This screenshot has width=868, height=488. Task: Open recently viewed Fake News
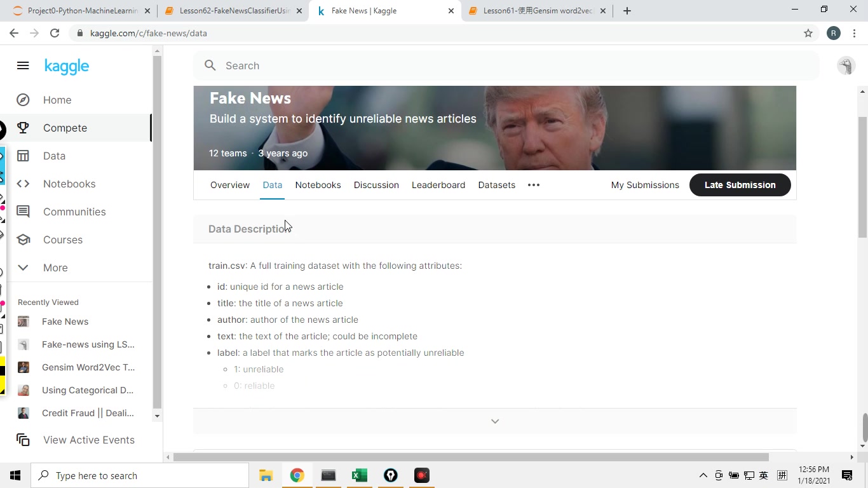point(65,322)
